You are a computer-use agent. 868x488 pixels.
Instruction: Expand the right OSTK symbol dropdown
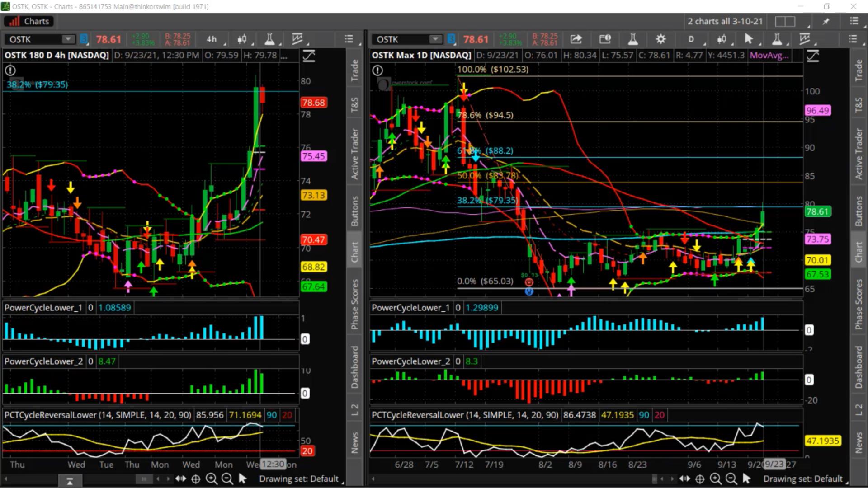tap(436, 39)
